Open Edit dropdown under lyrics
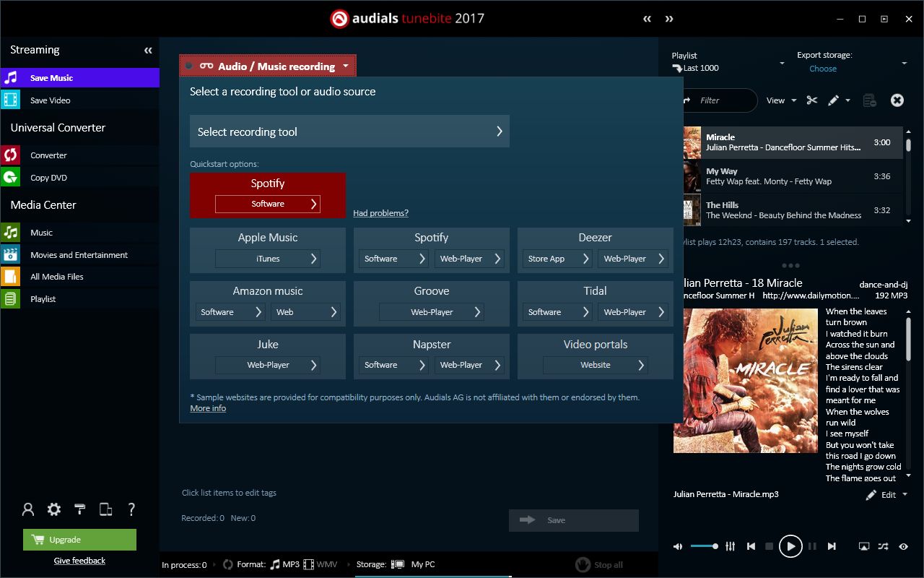 (887, 495)
